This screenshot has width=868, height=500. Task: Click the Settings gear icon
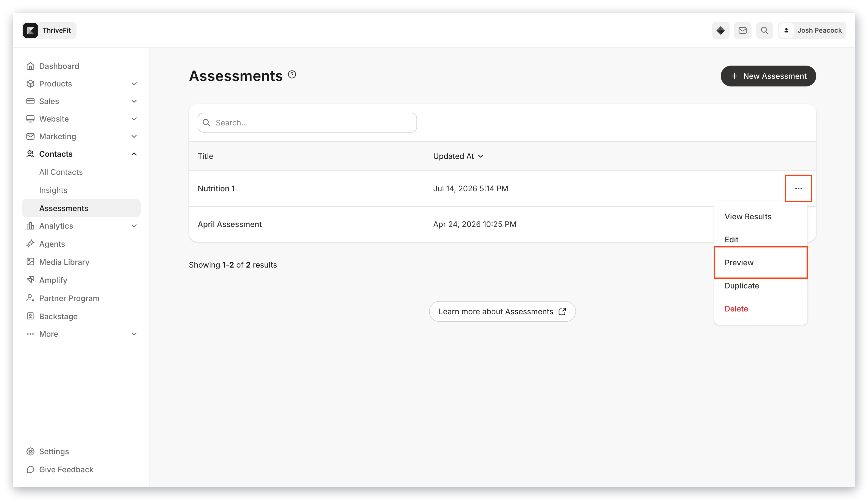point(30,451)
